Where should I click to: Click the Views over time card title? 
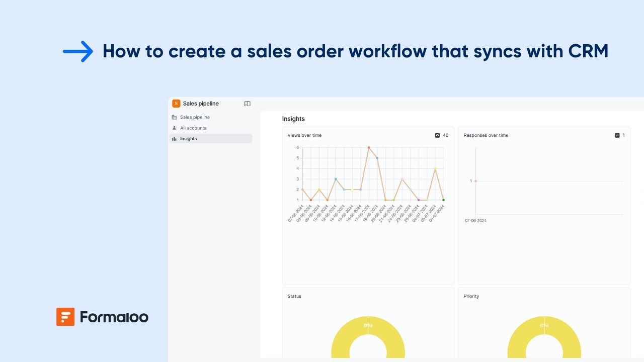point(304,135)
